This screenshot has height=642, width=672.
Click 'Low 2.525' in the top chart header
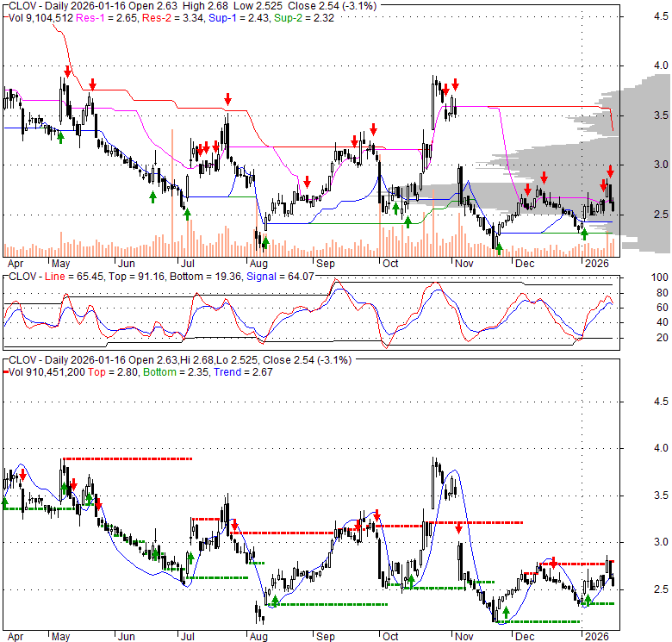point(256,6)
